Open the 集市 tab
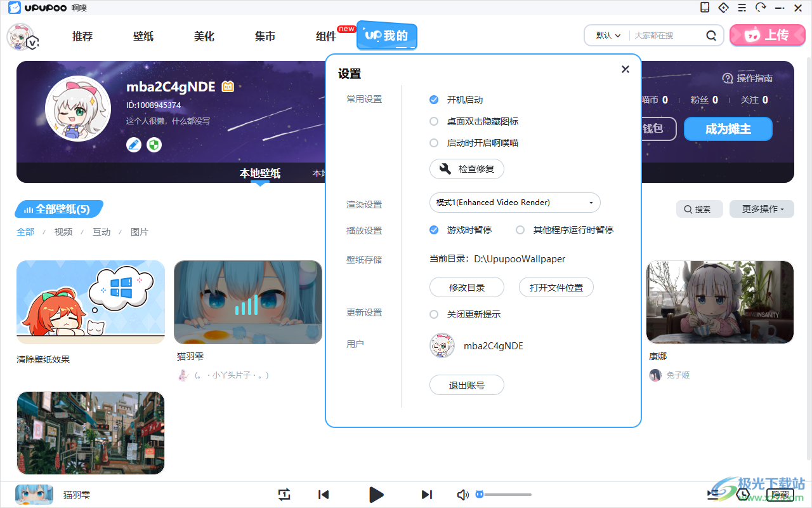 point(265,36)
